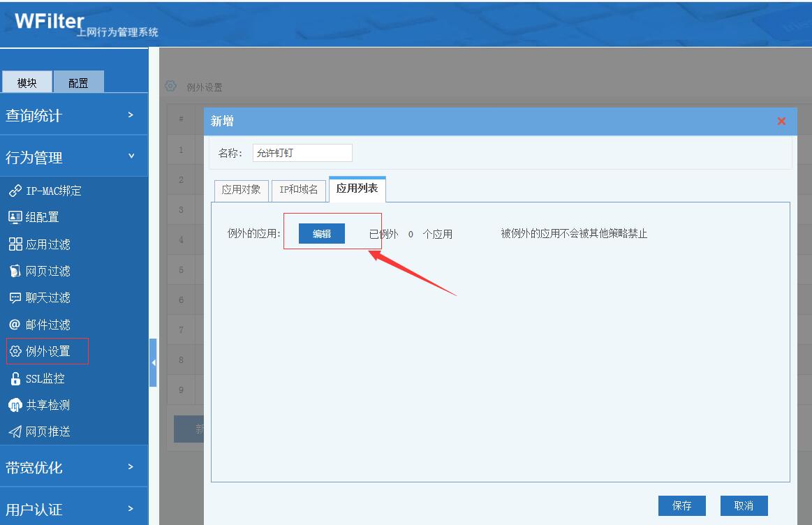The image size is (812, 525).
Task: Switch to the 配置 tab
Action: click(x=79, y=82)
